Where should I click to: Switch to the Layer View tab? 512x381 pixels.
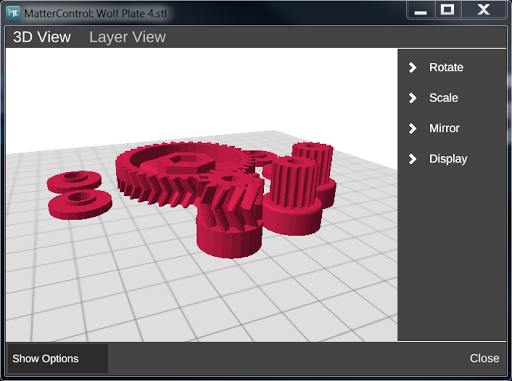127,37
